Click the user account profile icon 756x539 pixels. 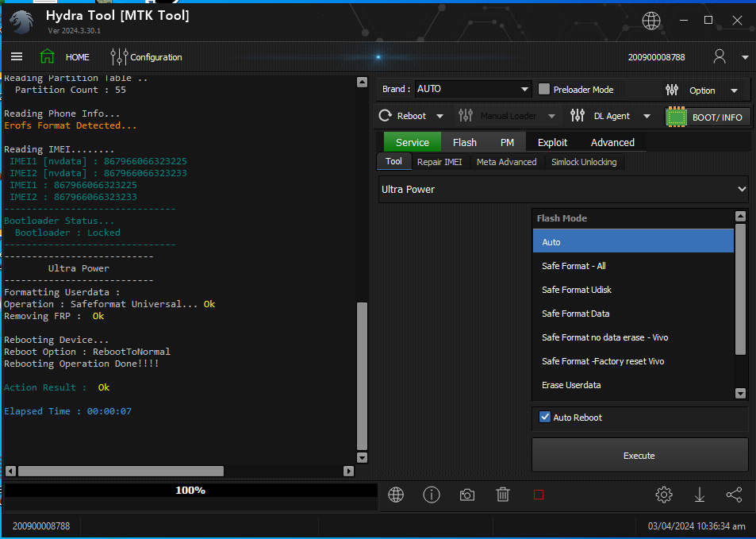tap(720, 56)
